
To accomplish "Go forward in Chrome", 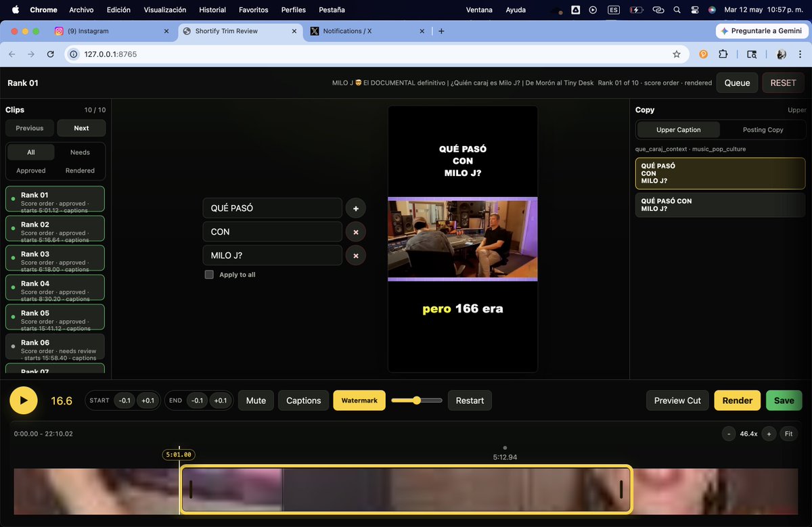I will pos(31,54).
